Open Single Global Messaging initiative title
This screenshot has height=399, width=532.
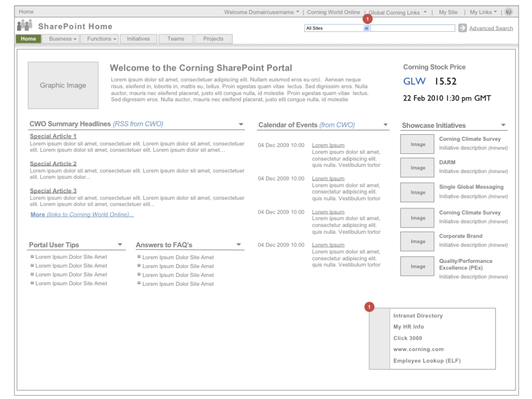pos(471,187)
